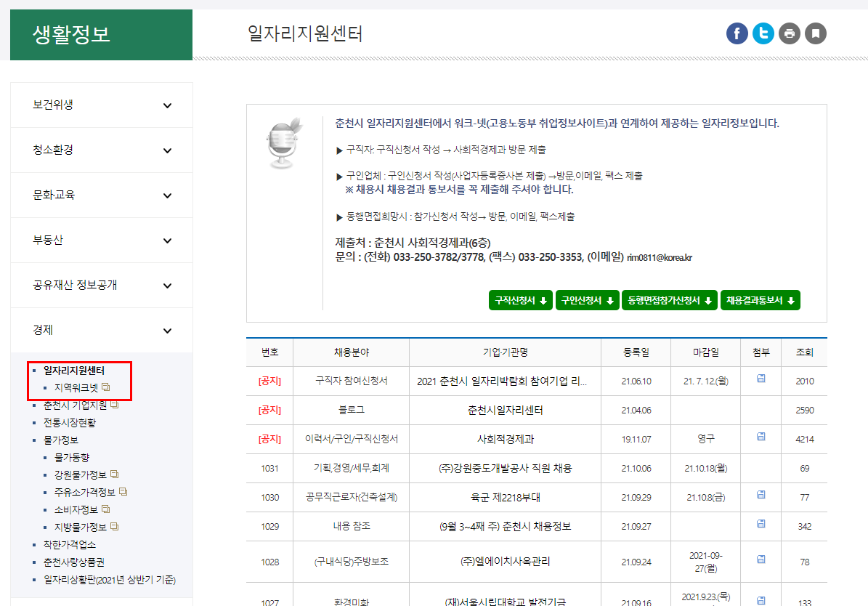Download the 채용결과통보서 form

pyautogui.click(x=760, y=300)
